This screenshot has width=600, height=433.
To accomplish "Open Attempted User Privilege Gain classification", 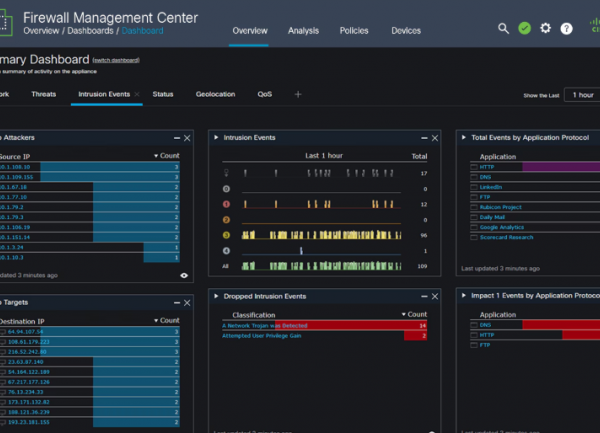I will click(262, 336).
